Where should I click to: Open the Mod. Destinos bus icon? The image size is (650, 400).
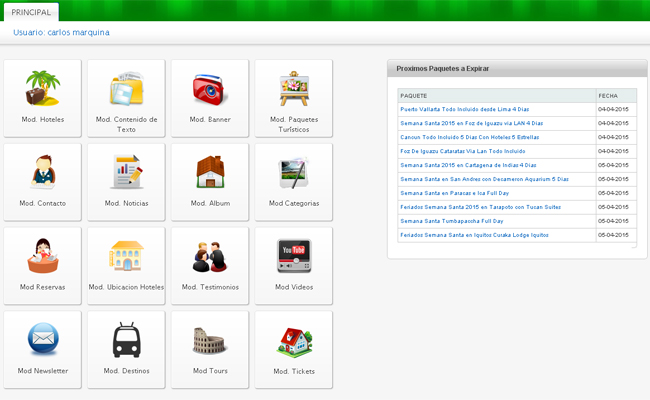point(126,340)
